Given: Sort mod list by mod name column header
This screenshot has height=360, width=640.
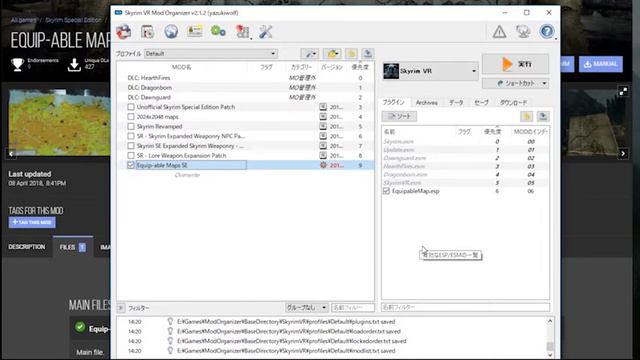Looking at the screenshot, I should coord(182,67).
